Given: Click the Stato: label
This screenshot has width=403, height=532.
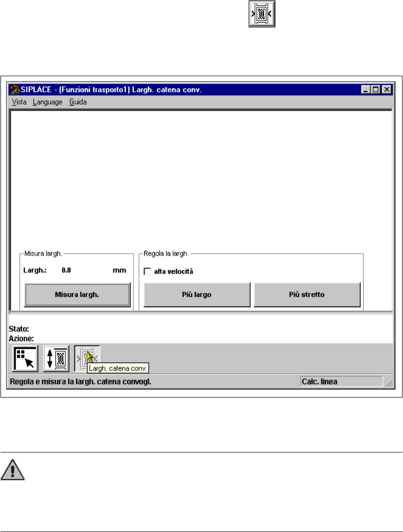Looking at the screenshot, I should (19, 329).
